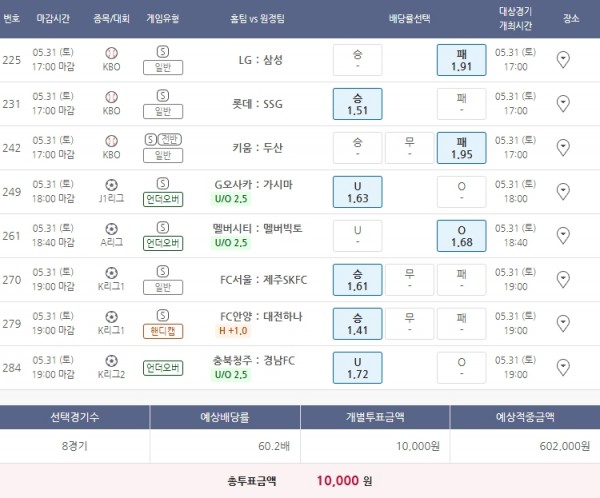Viewport: 600px width, 498px height.
Task: Click the location pin for match 242
Action: point(562,147)
